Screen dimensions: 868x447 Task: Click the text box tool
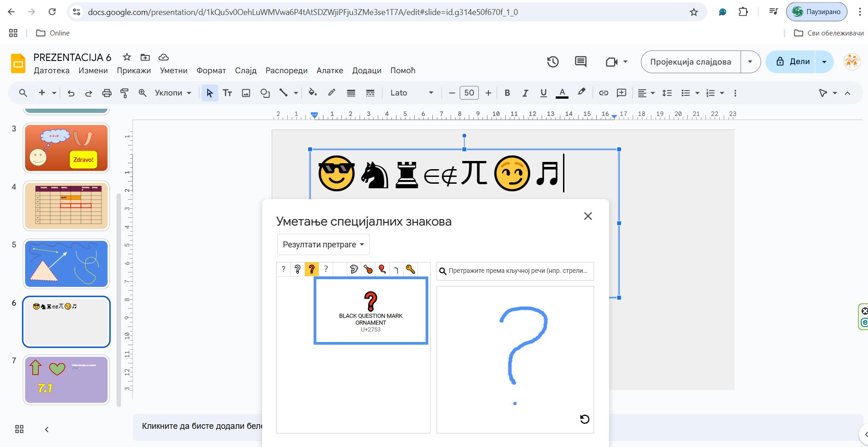click(227, 93)
